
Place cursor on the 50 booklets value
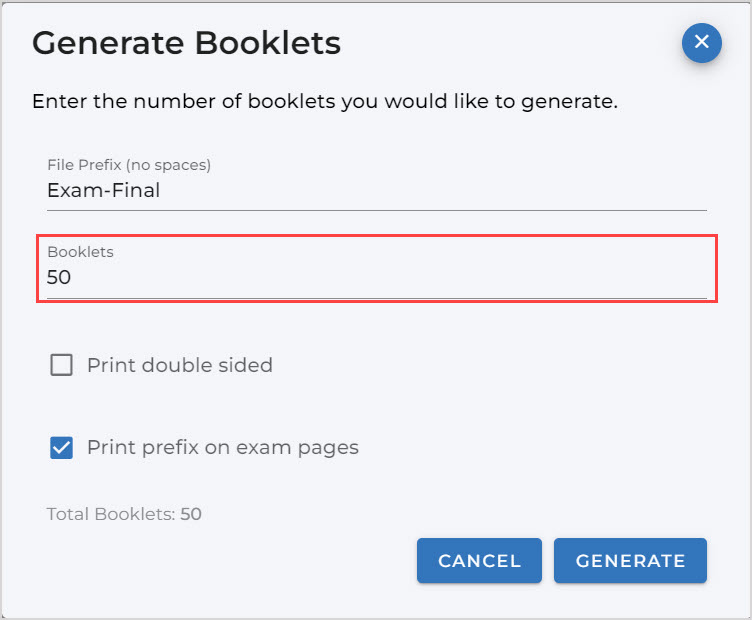[59, 278]
